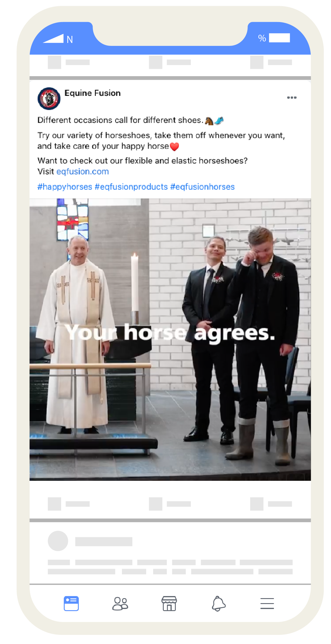The width and height of the screenshot is (331, 644).
Task: Click the #eqfusionproducts hashtag
Action: click(x=131, y=187)
